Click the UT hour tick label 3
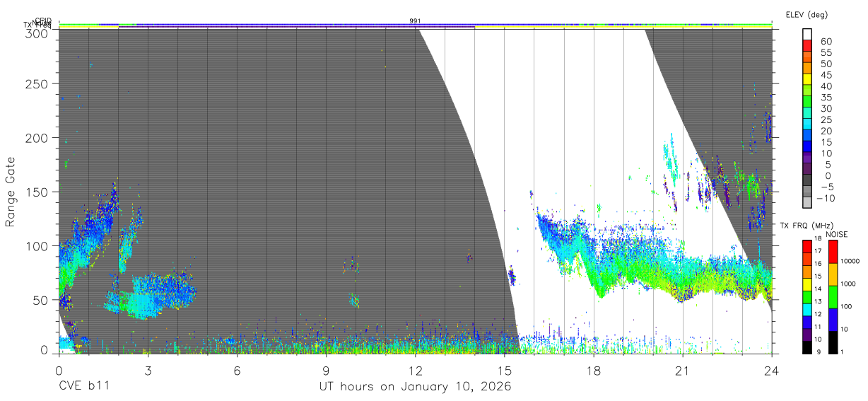868x401 pixels. point(148,370)
